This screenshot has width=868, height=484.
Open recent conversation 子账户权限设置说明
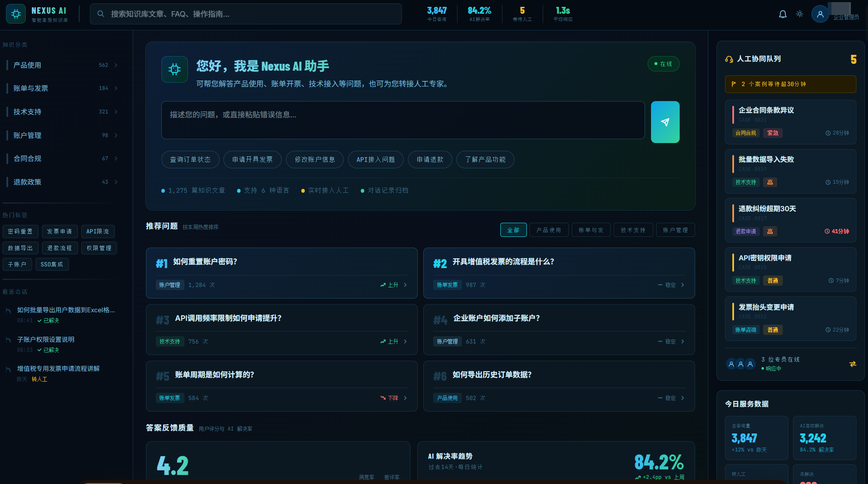tap(60, 344)
